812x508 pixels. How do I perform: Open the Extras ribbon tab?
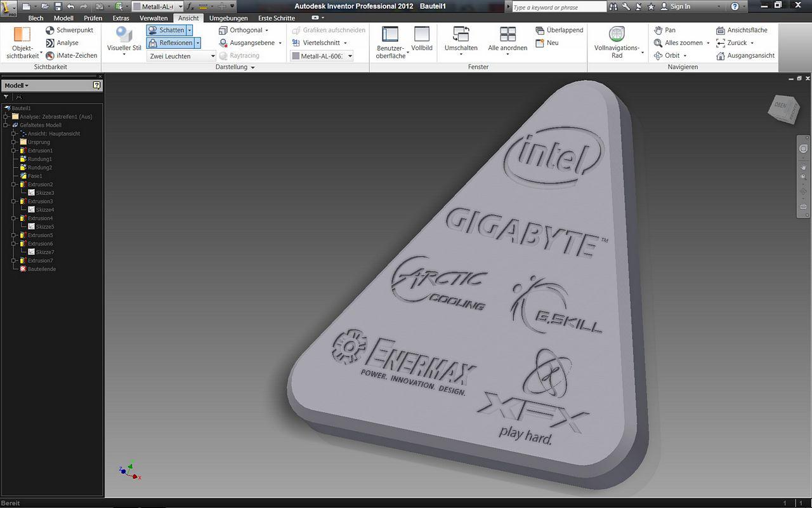(x=121, y=18)
